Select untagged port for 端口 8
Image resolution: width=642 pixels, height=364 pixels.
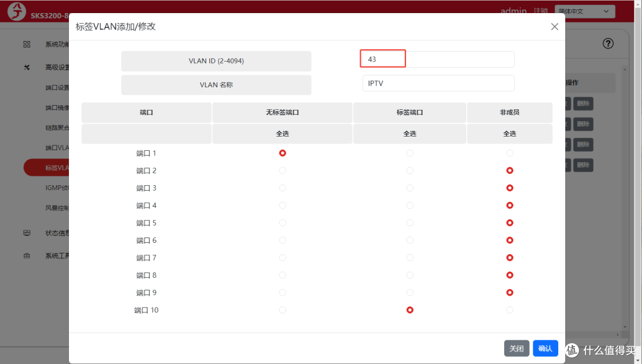pos(282,276)
